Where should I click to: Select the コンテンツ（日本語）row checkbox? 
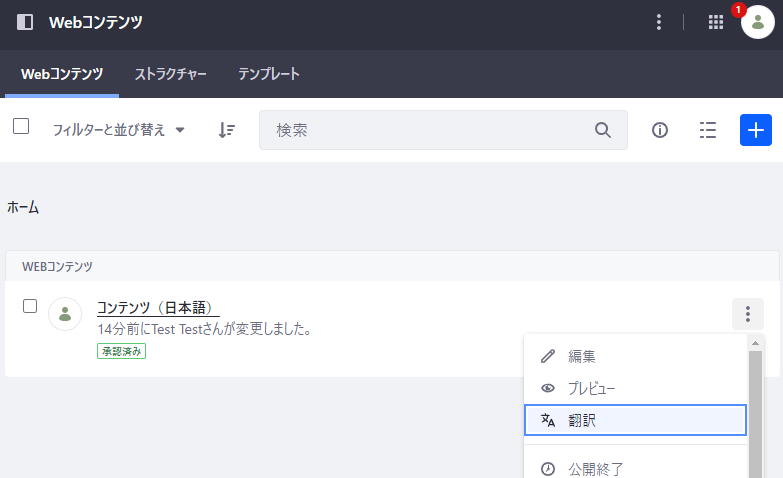point(30,306)
